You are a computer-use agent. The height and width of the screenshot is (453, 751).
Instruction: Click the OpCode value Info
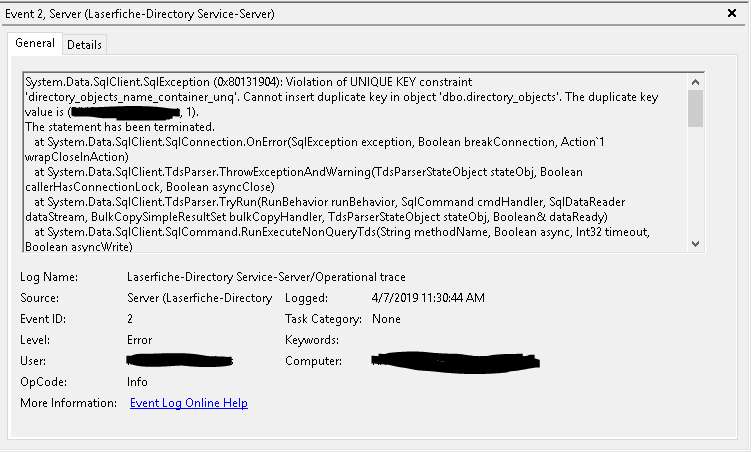(x=137, y=382)
